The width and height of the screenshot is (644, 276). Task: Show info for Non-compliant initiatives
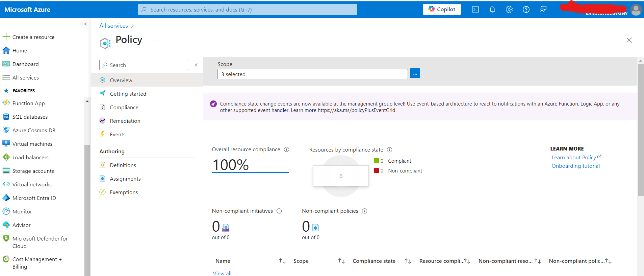279,211
